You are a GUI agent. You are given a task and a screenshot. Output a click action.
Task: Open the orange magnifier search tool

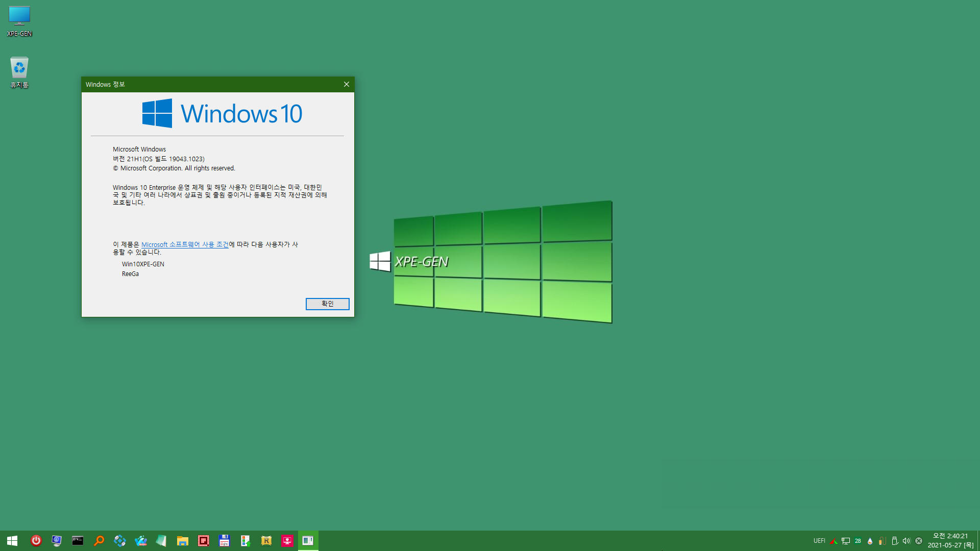point(99,541)
